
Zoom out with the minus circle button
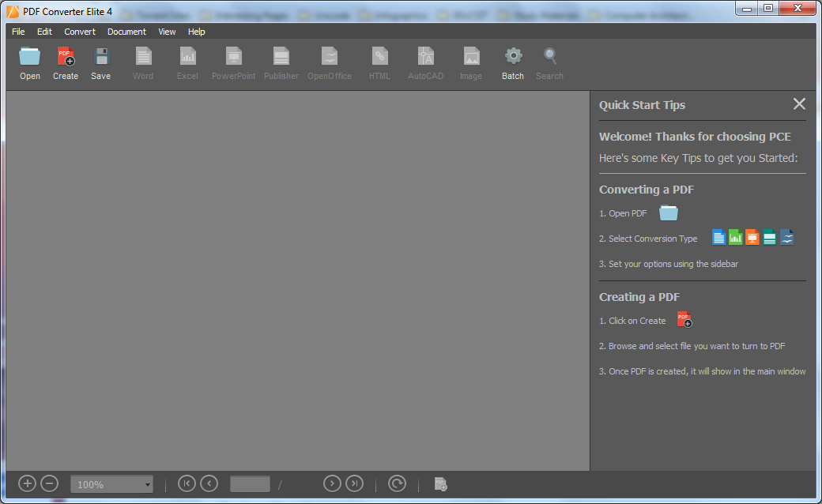tap(50, 483)
